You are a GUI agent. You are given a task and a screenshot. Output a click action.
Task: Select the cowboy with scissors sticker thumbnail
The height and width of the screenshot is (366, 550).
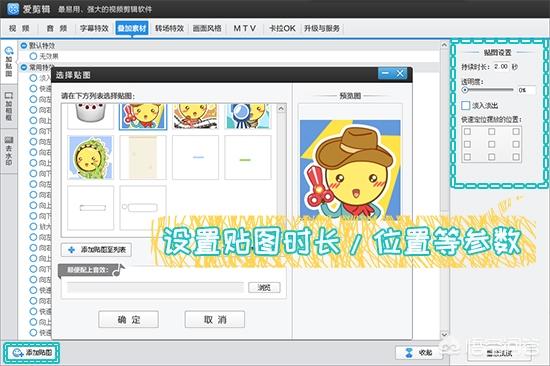[x=143, y=116]
